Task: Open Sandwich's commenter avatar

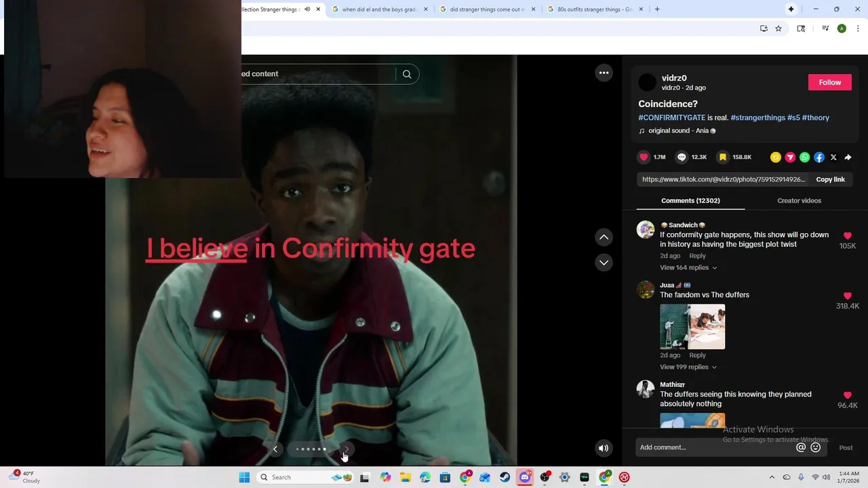Action: (646, 230)
